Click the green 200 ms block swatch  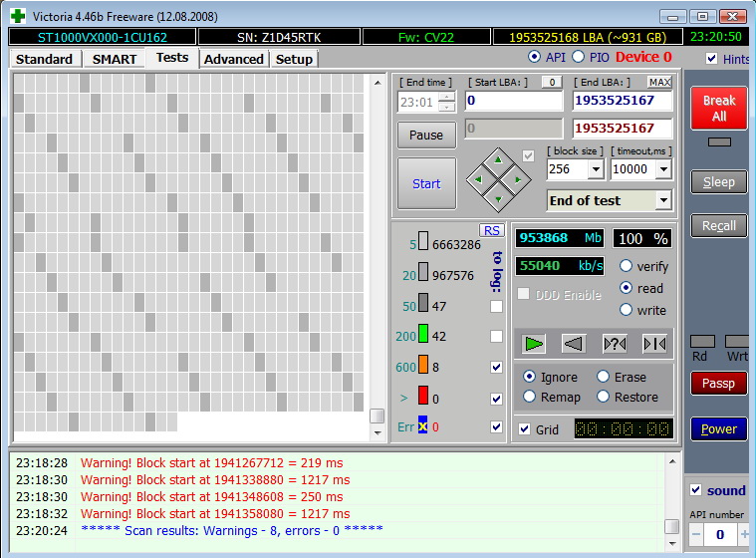(x=423, y=333)
